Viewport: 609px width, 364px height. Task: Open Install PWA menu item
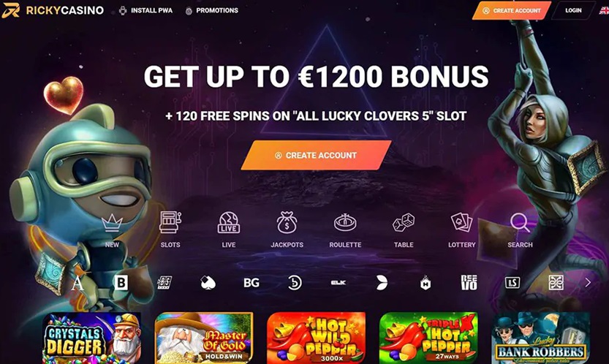pos(145,10)
